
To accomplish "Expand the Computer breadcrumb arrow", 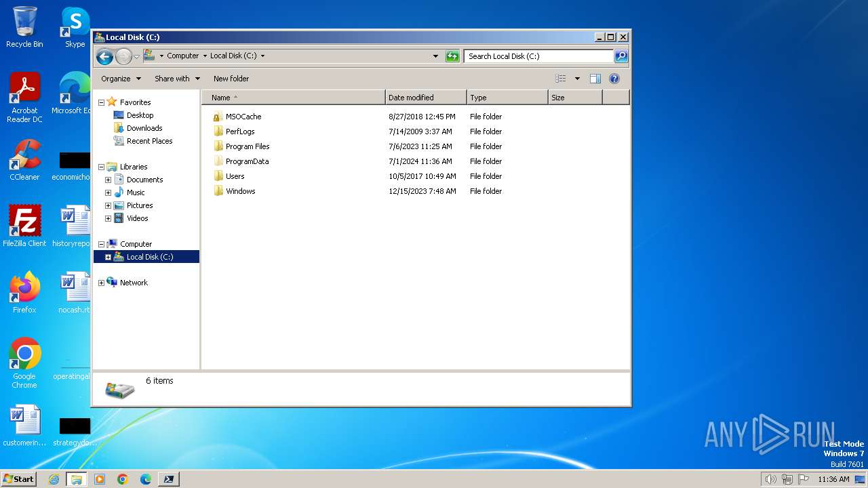I will pos(205,56).
